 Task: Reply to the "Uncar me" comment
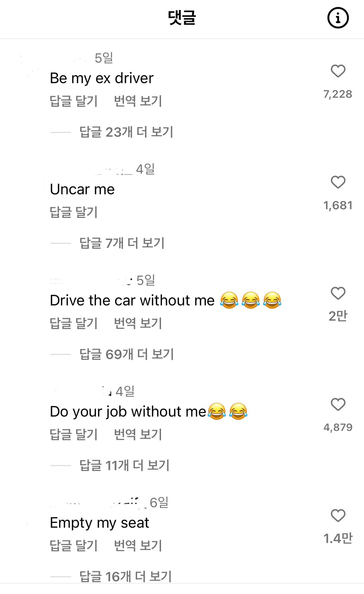coord(74,213)
